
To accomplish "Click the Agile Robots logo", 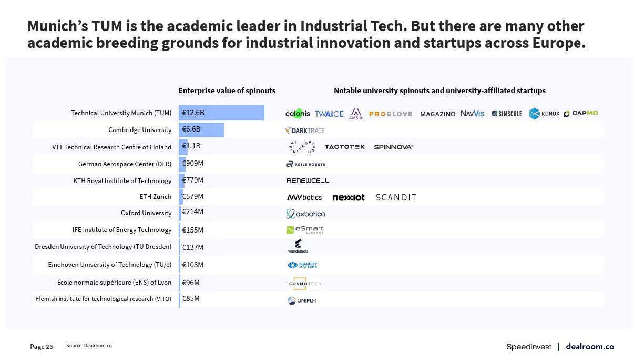I will pyautogui.click(x=305, y=164).
